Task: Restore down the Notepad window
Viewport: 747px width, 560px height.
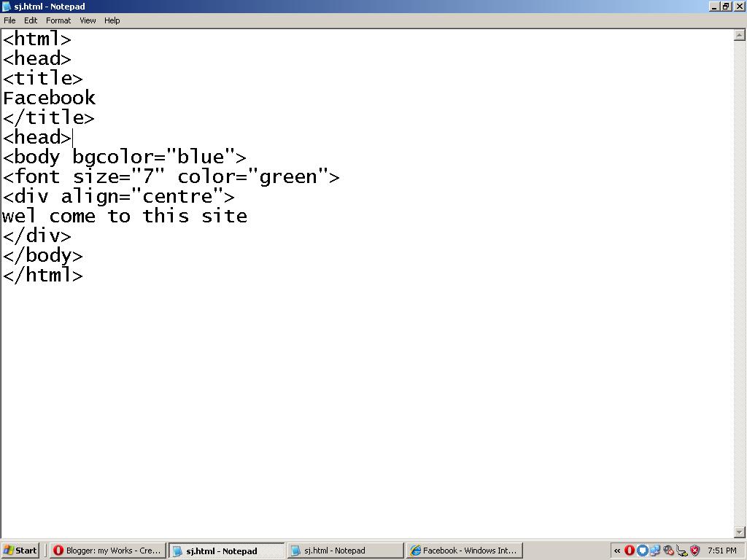Action: point(726,6)
